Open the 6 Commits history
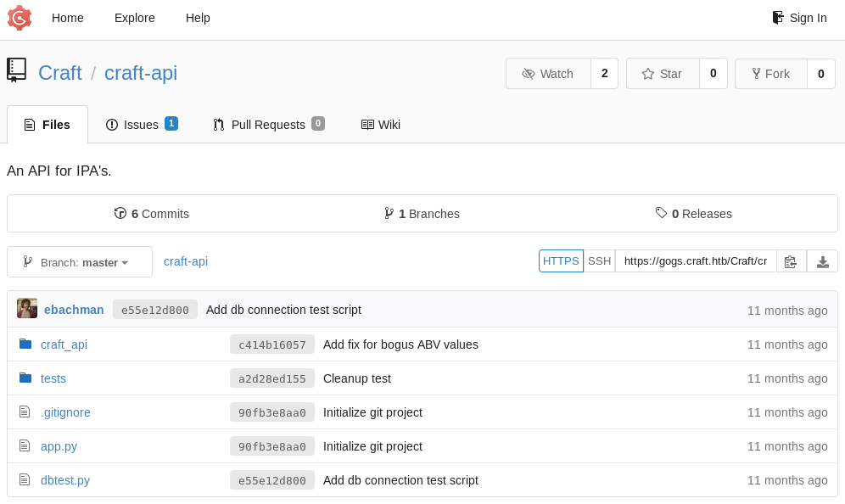The height and width of the screenshot is (504, 845). 151,214
